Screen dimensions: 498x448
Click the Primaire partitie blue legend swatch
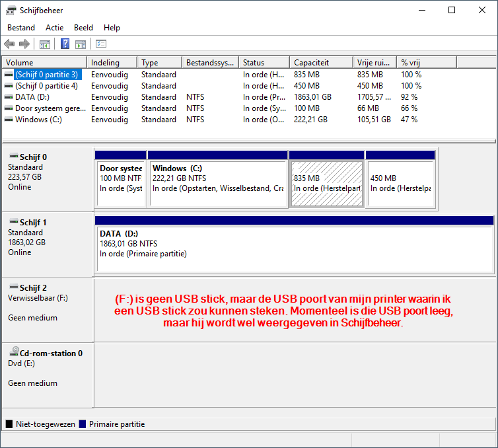(x=83, y=424)
